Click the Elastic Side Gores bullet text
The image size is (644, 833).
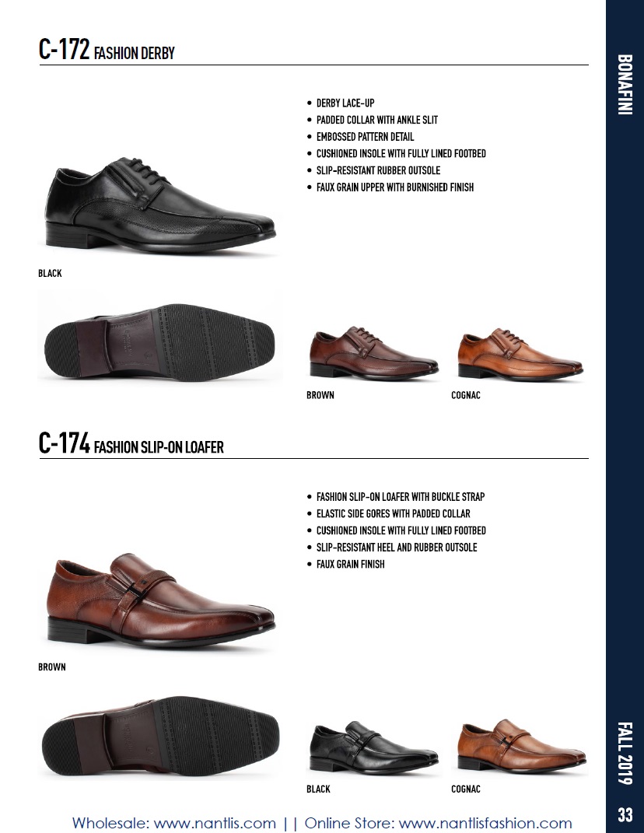click(x=394, y=513)
